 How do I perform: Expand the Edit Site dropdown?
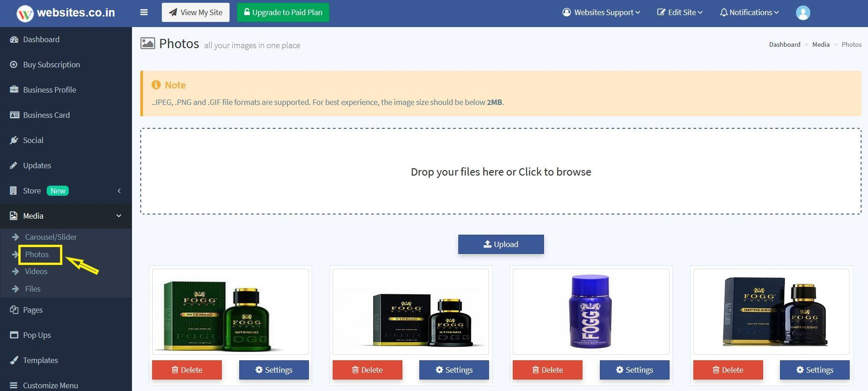680,12
